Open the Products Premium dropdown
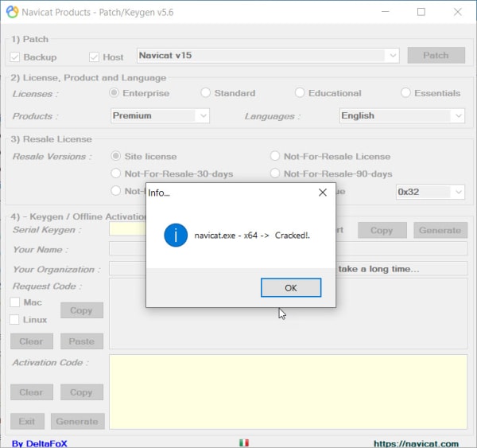477x448 pixels. click(160, 115)
